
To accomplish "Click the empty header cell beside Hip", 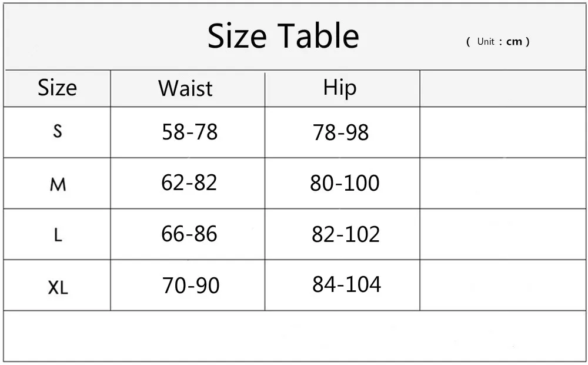I will [503, 88].
